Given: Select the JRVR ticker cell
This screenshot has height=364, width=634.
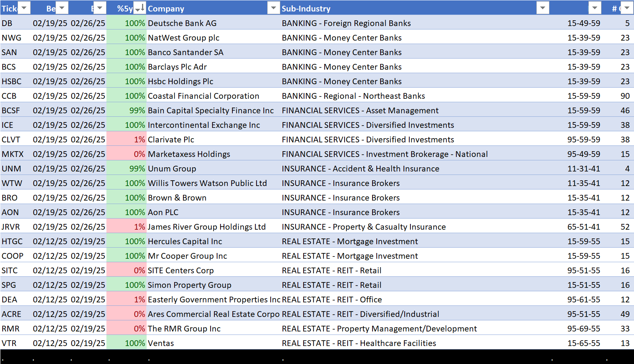Looking at the screenshot, I should [16, 227].
